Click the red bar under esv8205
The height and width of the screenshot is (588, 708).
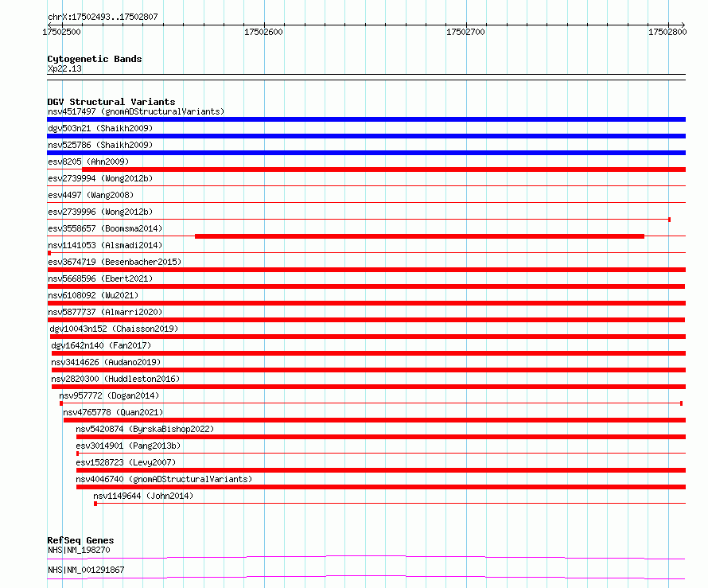pos(383,169)
